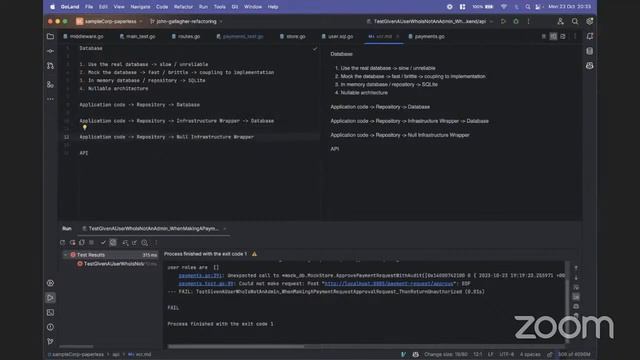
Task: Open the localhost payment-request URL link
Action: 389,283
